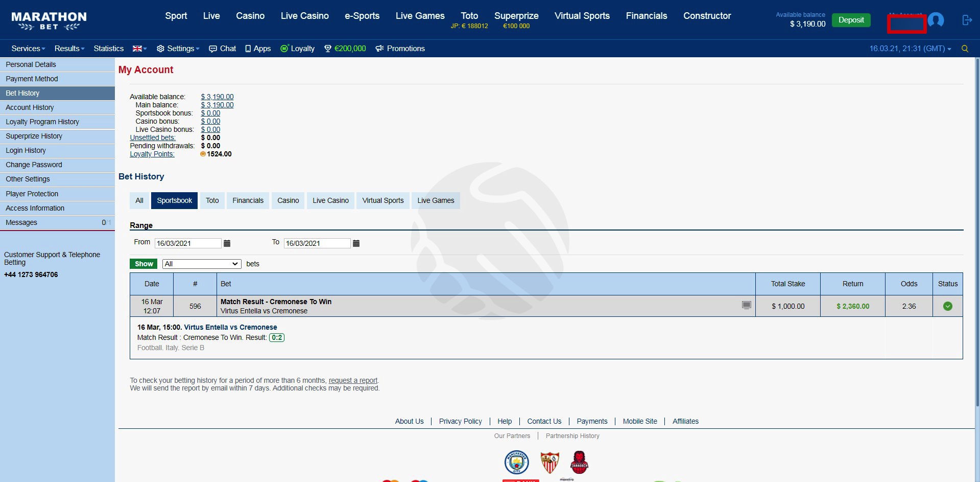Select the All bet history tab

(x=139, y=200)
